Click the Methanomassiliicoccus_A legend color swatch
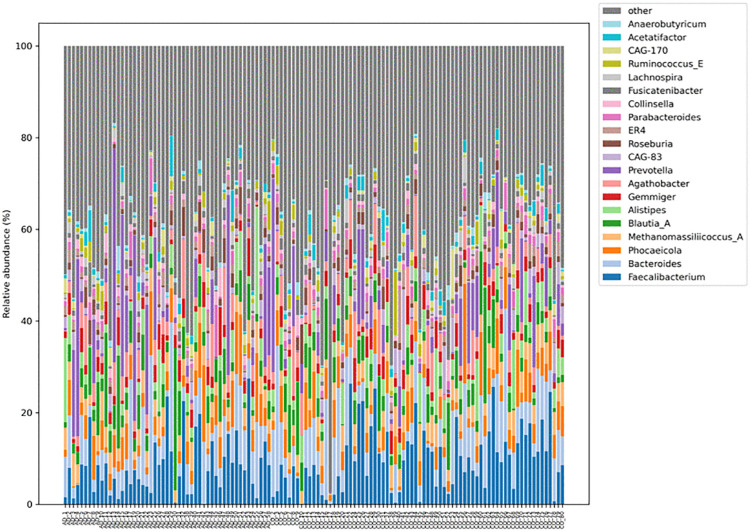This screenshot has height=532, width=751. tap(612, 237)
